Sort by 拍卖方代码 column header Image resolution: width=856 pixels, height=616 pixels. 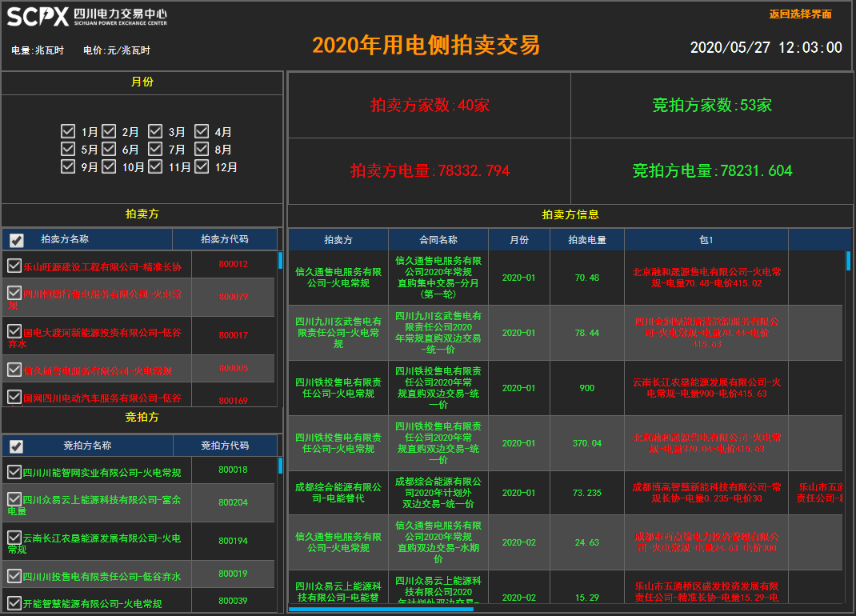pos(224,239)
